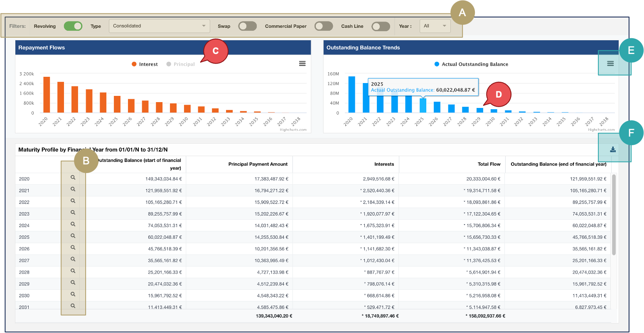Show the Principal series via legend
This screenshot has width=644, height=333.
[181, 64]
